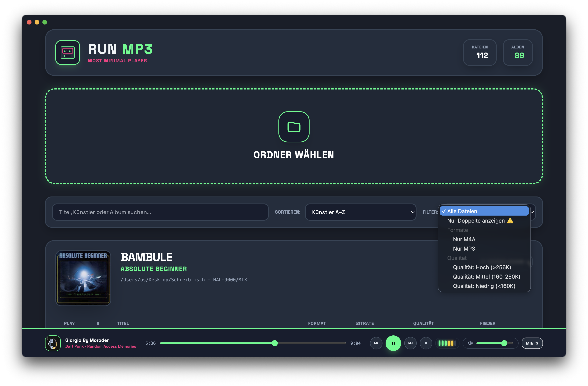Skip to next track
Screen dimensions: 588x386
click(x=410, y=343)
